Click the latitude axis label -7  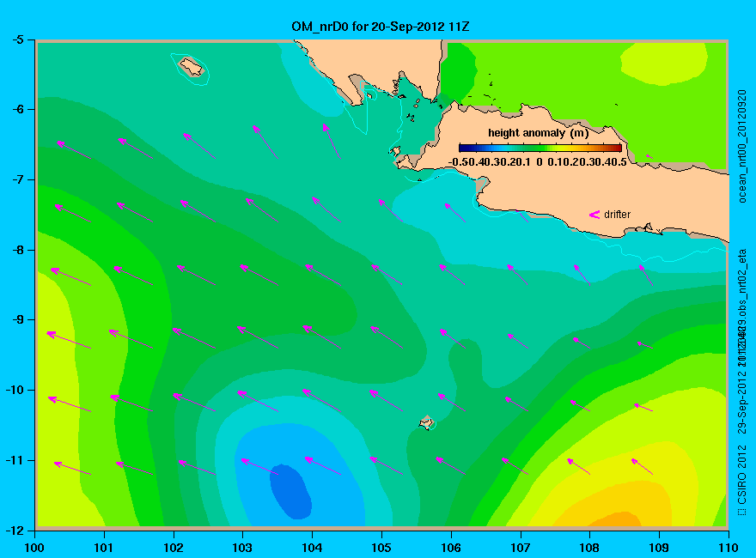(x=17, y=179)
